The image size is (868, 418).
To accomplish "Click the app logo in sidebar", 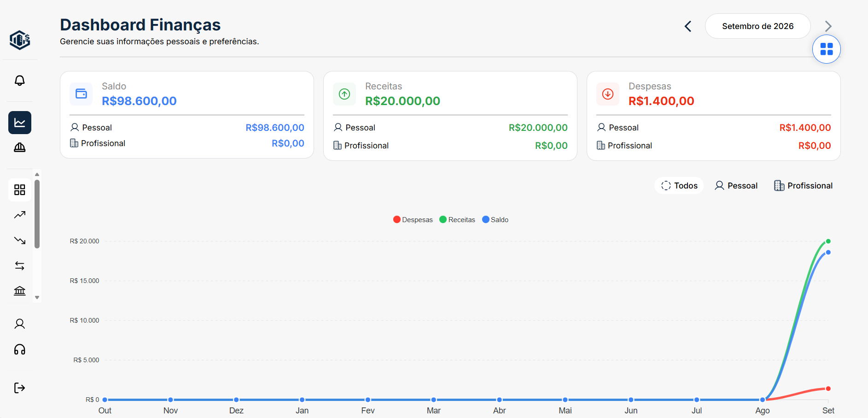I will point(20,40).
